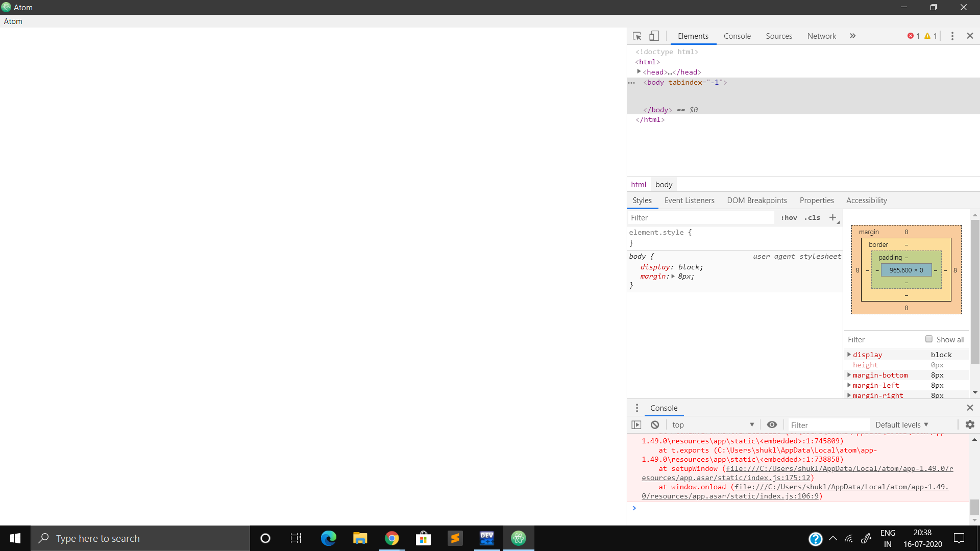Toggle the :hov element state button
This screenshot has height=551, width=980.
click(789, 218)
